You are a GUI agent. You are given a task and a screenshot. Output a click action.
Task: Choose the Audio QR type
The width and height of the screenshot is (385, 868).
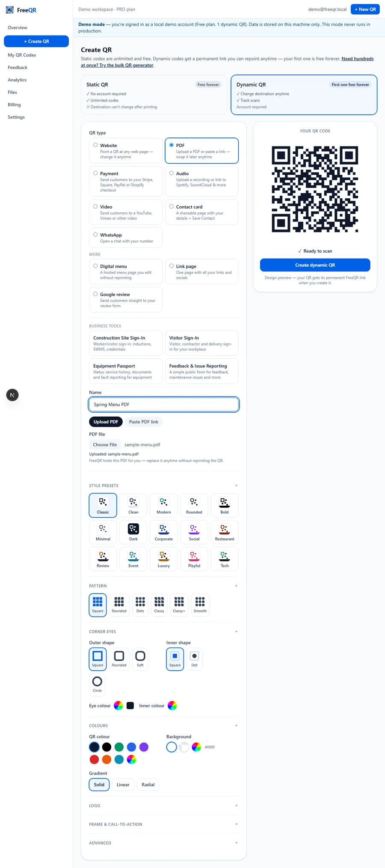[201, 182]
